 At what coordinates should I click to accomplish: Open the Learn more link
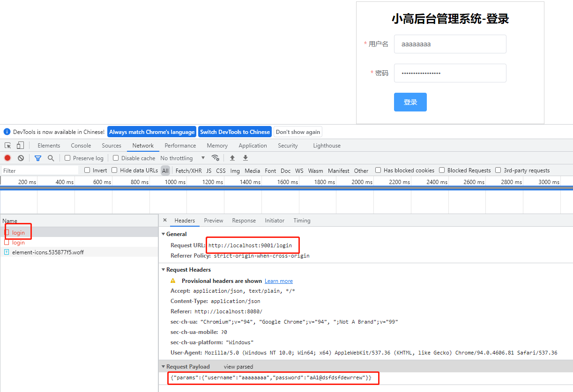[x=279, y=281]
